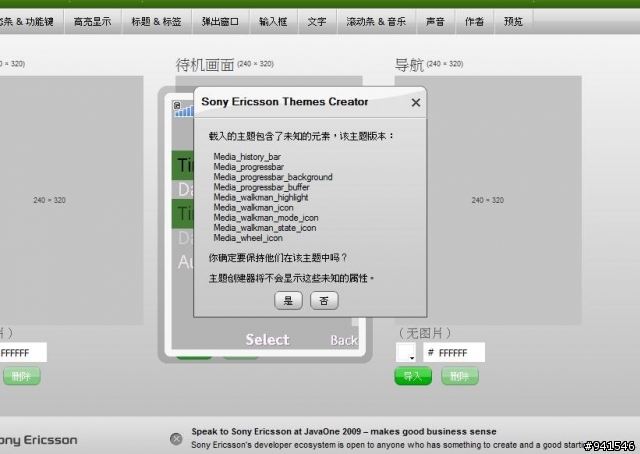Click the 导航 heading
Screen dimensions: 640x454
pos(409,65)
